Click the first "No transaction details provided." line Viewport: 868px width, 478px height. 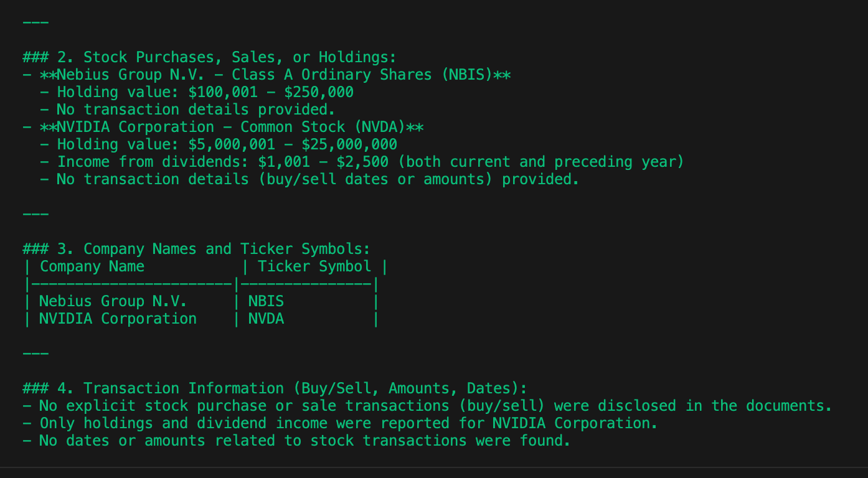click(196, 110)
